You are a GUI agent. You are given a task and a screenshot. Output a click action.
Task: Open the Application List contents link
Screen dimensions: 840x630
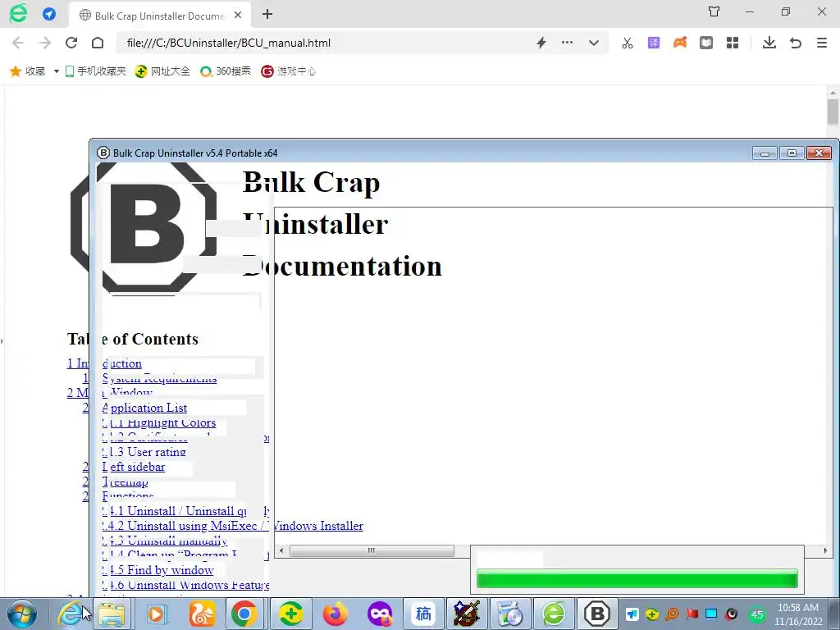[x=144, y=408]
